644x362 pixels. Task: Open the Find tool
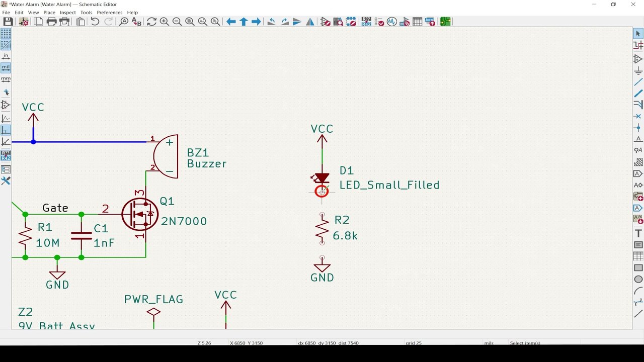coord(124,22)
